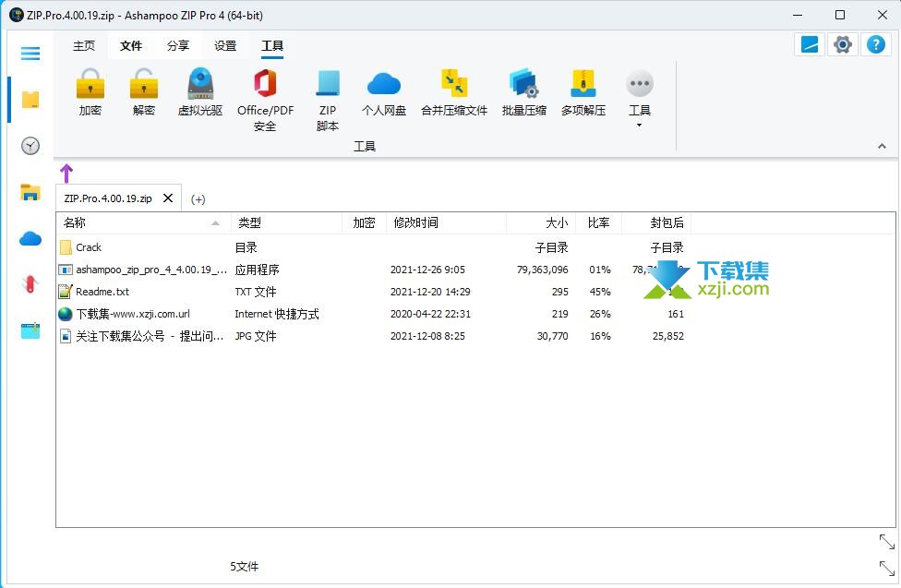Select the 工具 ribbon tab

point(271,46)
